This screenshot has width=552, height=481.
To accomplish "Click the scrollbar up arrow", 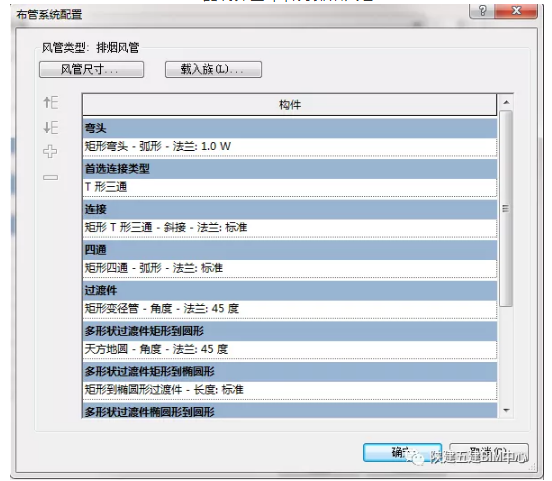I will [x=506, y=102].
